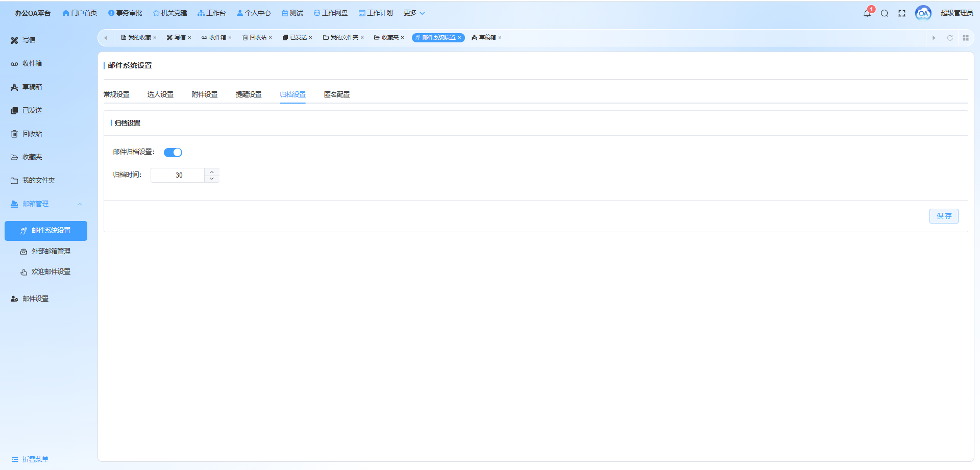
Task: Click the 办公OA平台 logo text
Action: [x=33, y=13]
